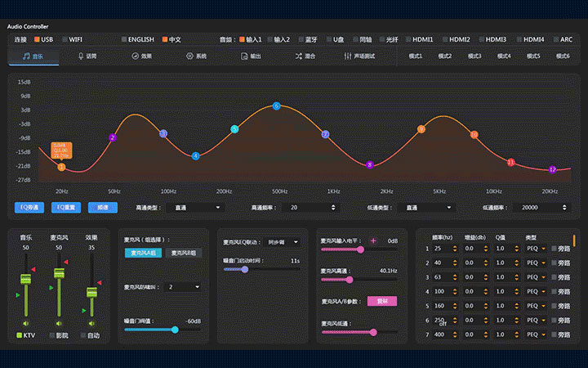This screenshot has width=588, height=368.
Task: Switch to the 音乐 music tab
Action: point(33,56)
